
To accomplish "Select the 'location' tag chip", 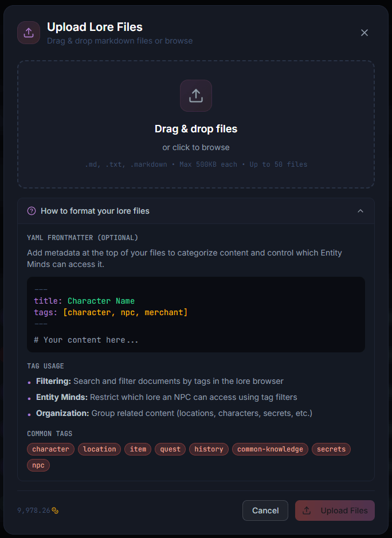I will click(99, 449).
